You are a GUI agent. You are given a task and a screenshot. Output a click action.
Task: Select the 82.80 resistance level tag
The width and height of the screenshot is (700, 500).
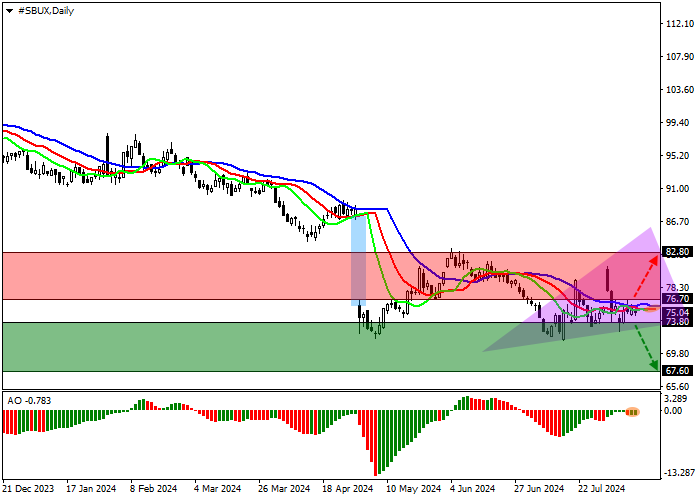(x=677, y=252)
